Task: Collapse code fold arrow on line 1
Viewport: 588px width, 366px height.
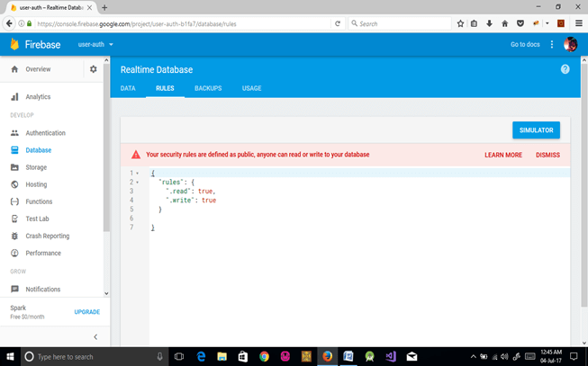Action: click(137, 173)
